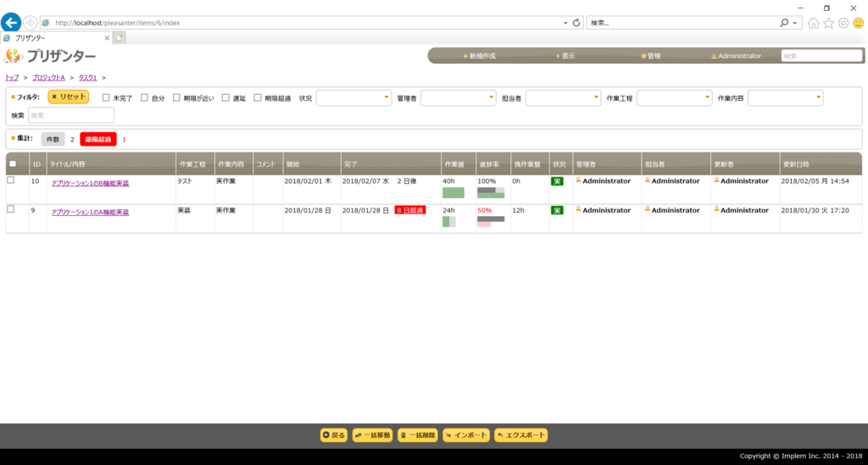Select row ID 9 checkbox
This screenshot has width=868, height=465.
coord(10,209)
